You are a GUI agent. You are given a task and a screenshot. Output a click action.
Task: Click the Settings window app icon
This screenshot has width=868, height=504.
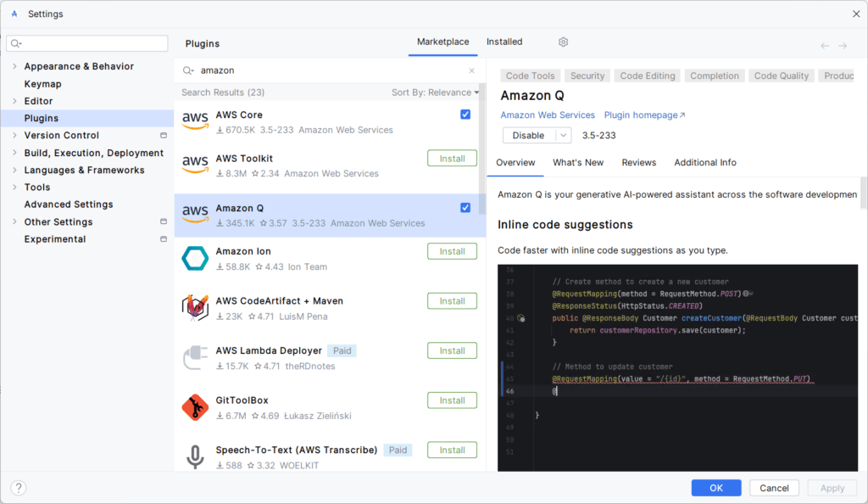click(14, 14)
